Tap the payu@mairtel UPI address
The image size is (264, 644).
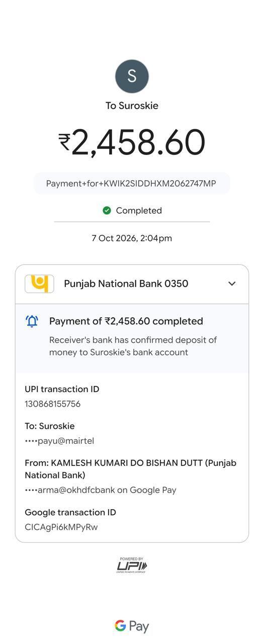click(59, 441)
